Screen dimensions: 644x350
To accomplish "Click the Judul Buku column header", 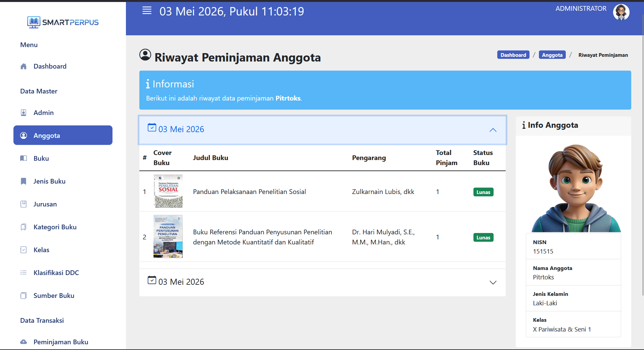I will click(x=211, y=158).
